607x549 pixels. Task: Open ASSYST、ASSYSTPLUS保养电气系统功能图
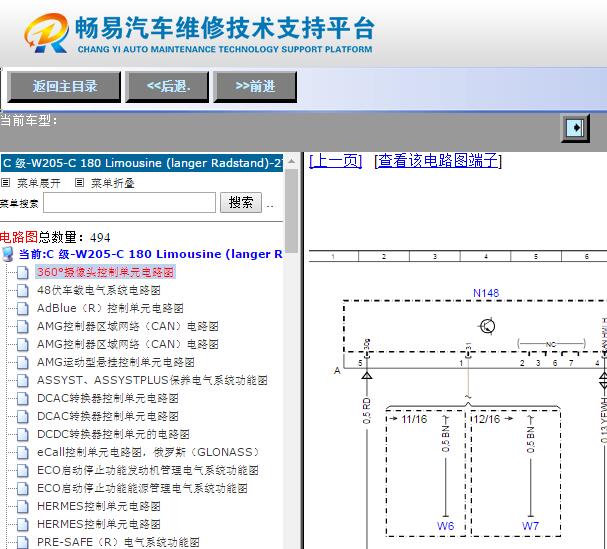tap(152, 380)
